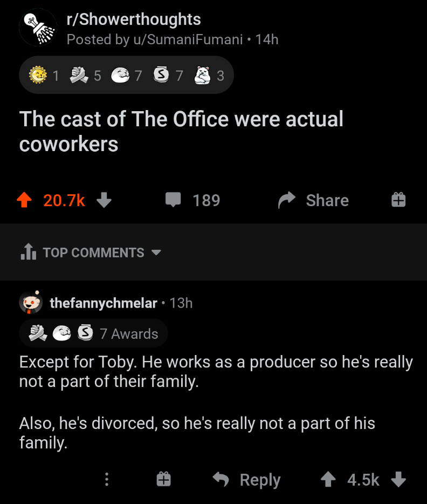View the post's award list bar
Viewport: 427px width, 504px height.
pos(126,75)
